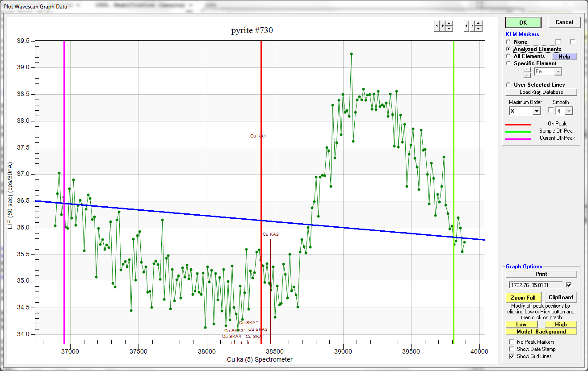588x371 pixels.
Task: Click right arrow in second graph pan control
Action: [472, 26]
